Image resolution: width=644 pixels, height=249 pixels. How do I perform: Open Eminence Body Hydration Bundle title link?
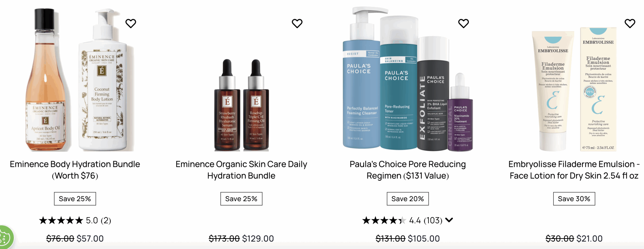click(75, 170)
